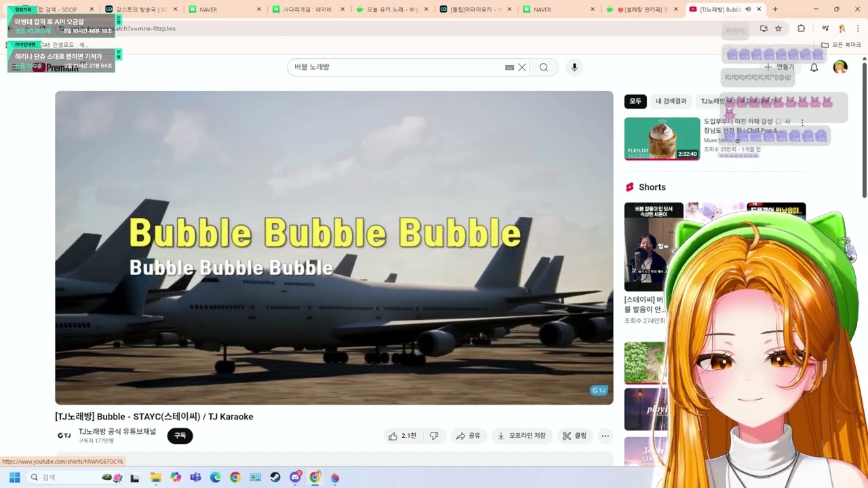This screenshot has width=868, height=488.
Task: Click subscriber count 구독자 177만명
Action: click(96, 441)
